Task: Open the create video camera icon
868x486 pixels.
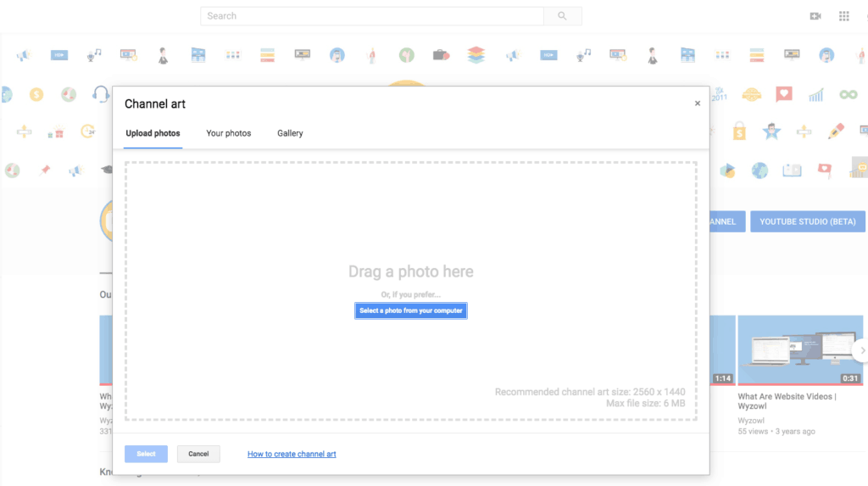Action: coord(815,16)
